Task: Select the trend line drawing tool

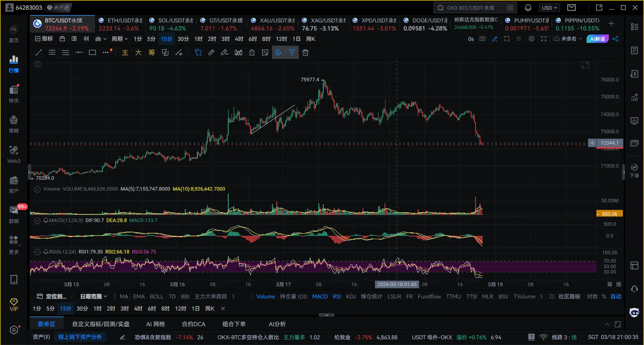Action: [x=39, y=53]
